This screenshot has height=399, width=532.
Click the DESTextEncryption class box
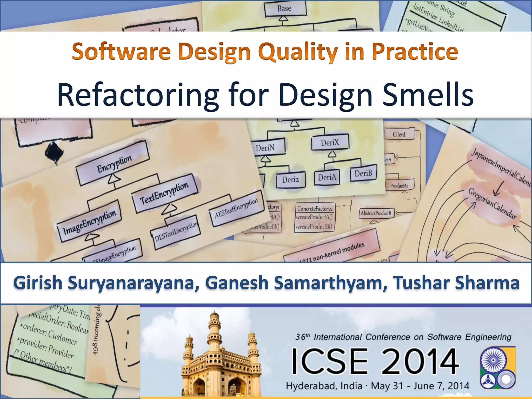tap(176, 232)
